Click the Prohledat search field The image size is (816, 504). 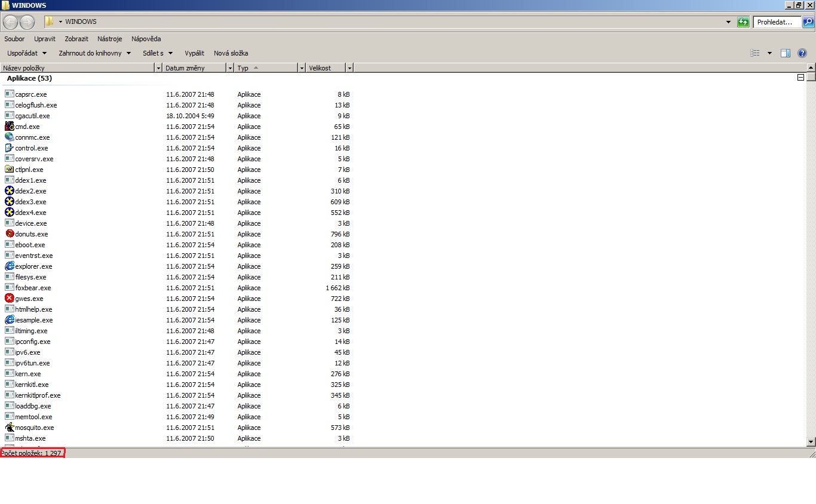[777, 22]
